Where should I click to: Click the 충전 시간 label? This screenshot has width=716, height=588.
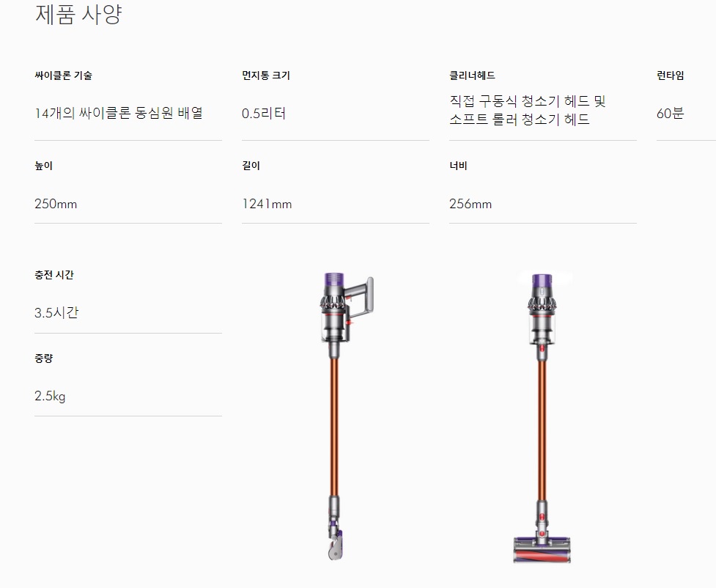tap(54, 275)
